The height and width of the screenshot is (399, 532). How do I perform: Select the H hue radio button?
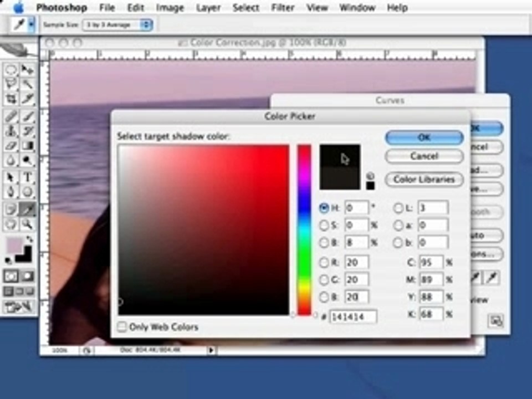click(x=324, y=208)
